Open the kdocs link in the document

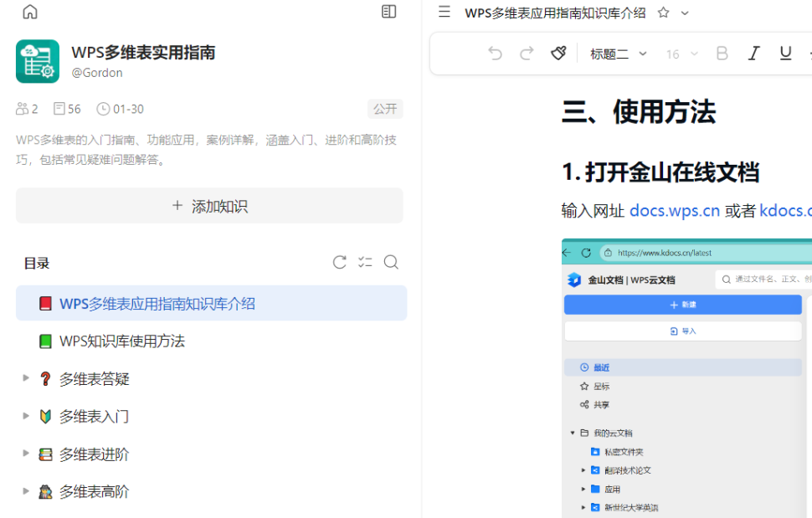[x=785, y=211]
